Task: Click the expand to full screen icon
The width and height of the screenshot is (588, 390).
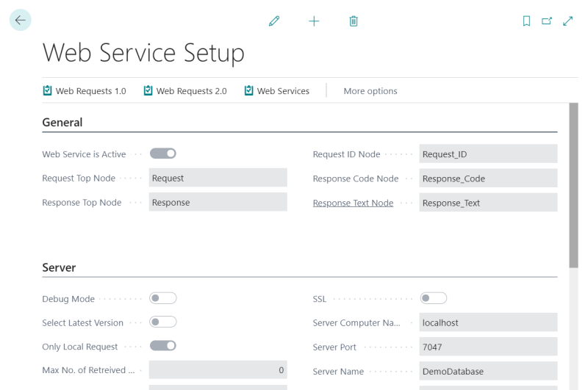Action: coord(567,21)
